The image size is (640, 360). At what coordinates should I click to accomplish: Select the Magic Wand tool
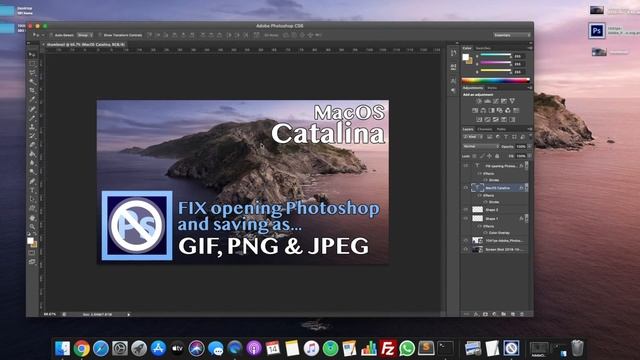coord(32,81)
